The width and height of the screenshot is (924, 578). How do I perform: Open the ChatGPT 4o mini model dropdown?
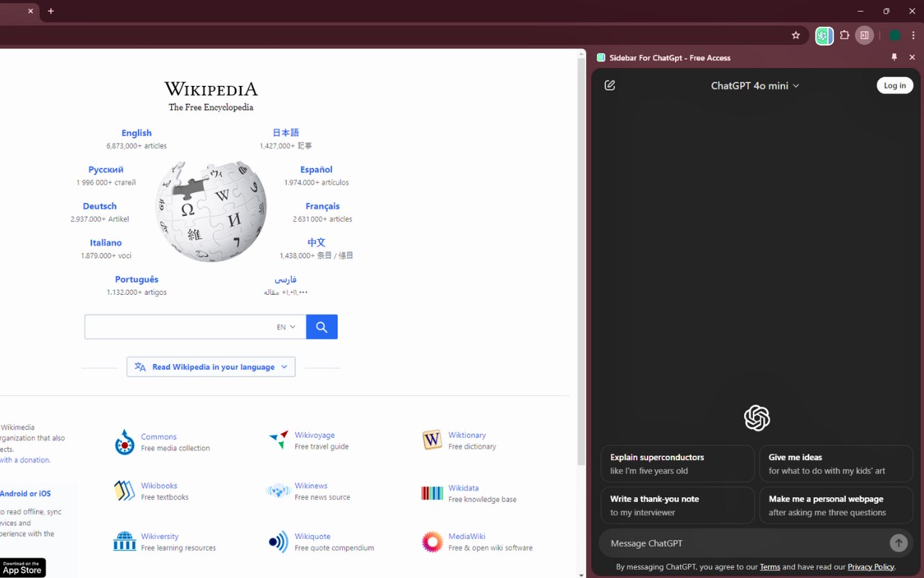pyautogui.click(x=755, y=85)
